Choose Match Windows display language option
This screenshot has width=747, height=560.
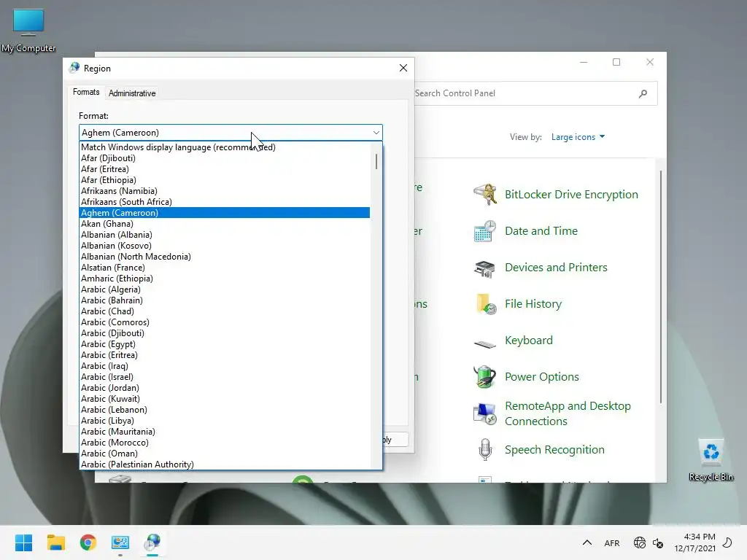coord(225,147)
